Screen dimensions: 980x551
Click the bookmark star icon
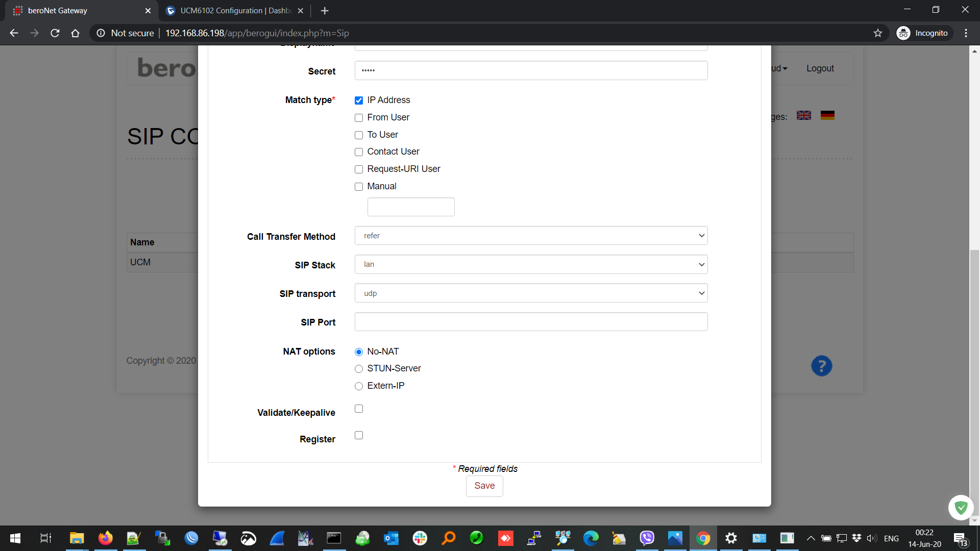[877, 33]
